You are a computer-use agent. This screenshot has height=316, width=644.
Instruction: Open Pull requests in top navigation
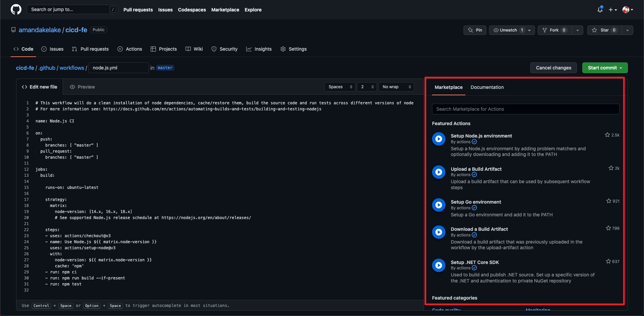[138, 10]
